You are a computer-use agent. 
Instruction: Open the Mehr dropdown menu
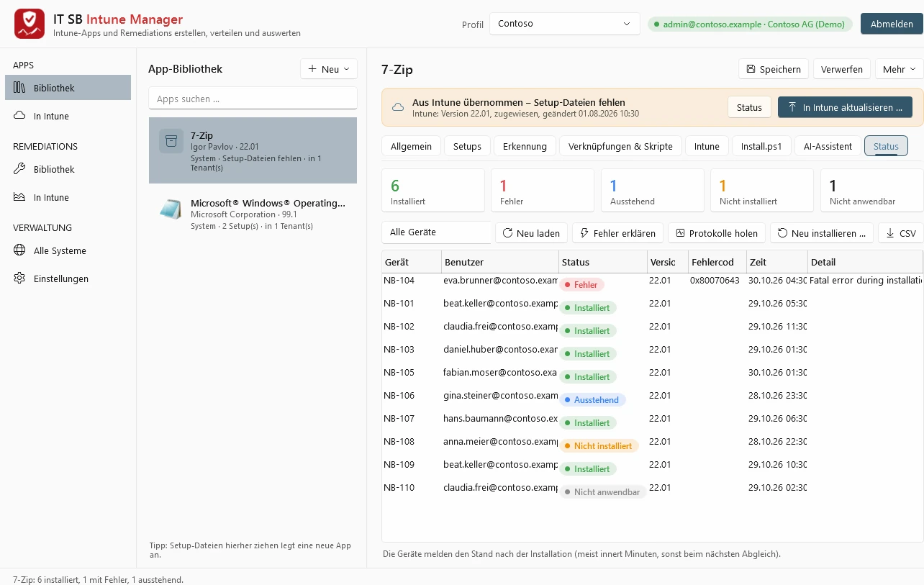[x=899, y=69]
